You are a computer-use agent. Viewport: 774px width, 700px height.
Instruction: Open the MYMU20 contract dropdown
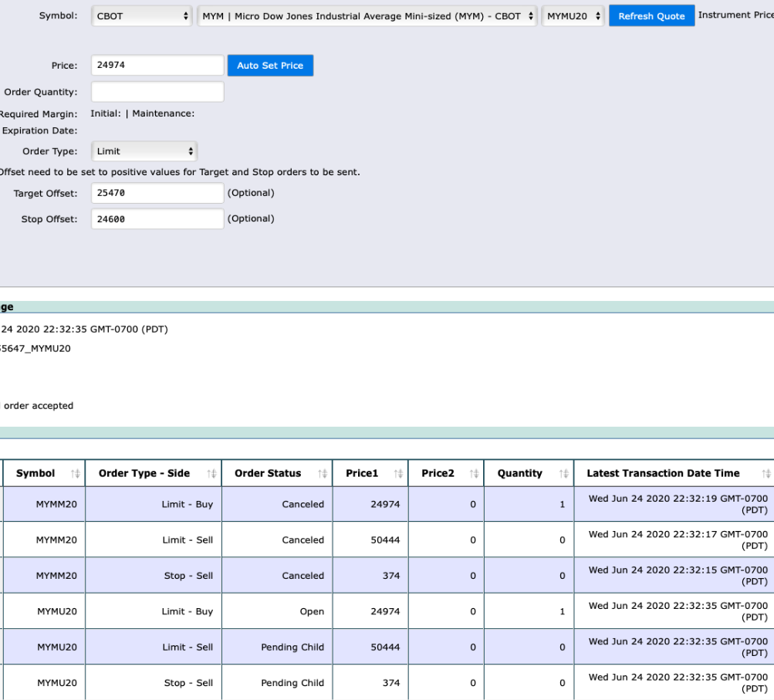573,16
